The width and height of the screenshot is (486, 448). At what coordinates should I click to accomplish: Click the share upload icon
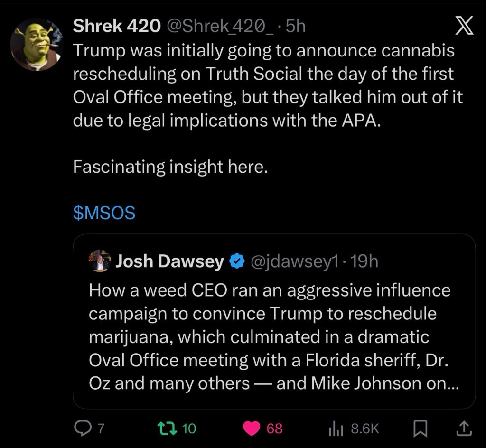pos(464,429)
